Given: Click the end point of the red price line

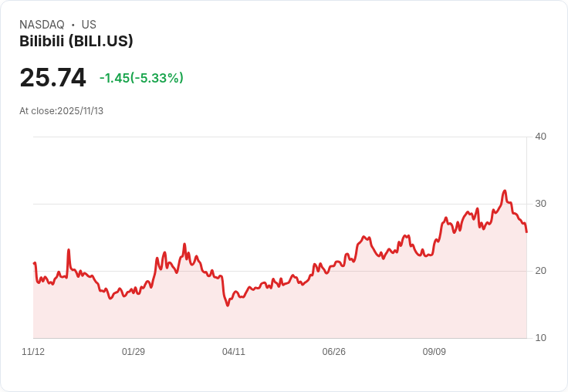Looking at the screenshot, I should 526,231.
